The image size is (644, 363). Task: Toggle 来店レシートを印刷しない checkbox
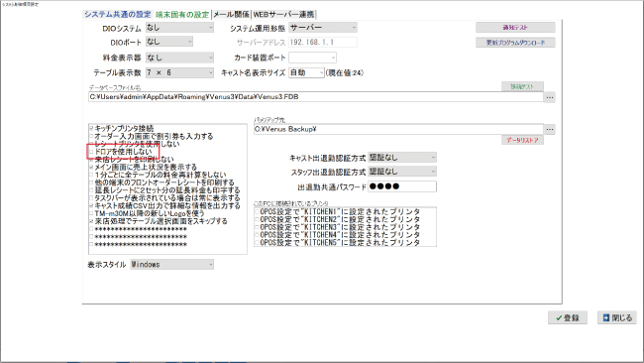point(91,160)
